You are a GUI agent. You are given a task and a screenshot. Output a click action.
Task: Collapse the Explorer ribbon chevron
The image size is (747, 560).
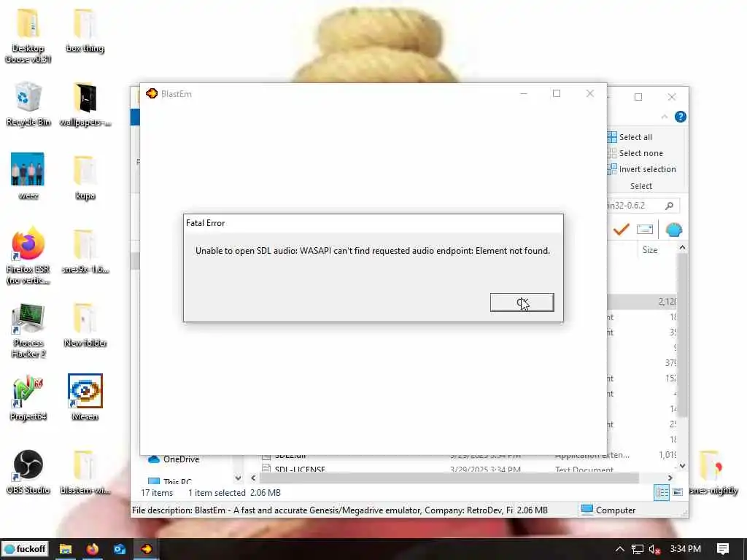(x=665, y=117)
